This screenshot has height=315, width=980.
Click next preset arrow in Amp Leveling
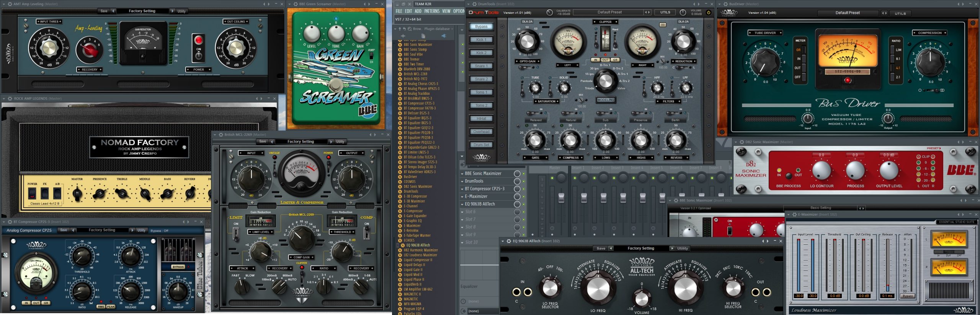[172, 11]
